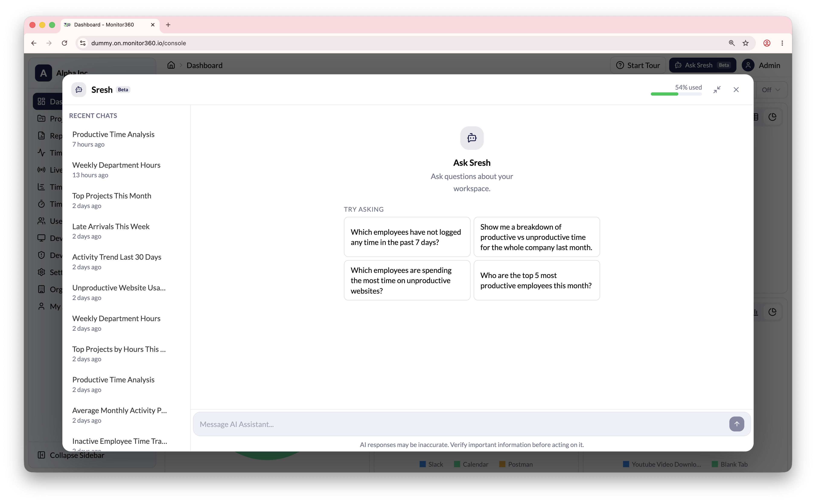
Task: Click the Collapse Sidebar button
Action: pos(71,455)
